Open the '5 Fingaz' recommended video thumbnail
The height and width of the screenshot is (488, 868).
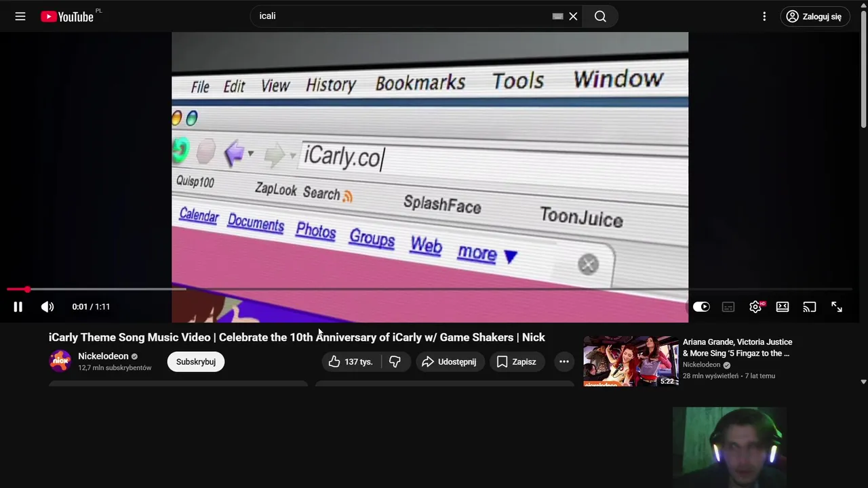[631, 361]
